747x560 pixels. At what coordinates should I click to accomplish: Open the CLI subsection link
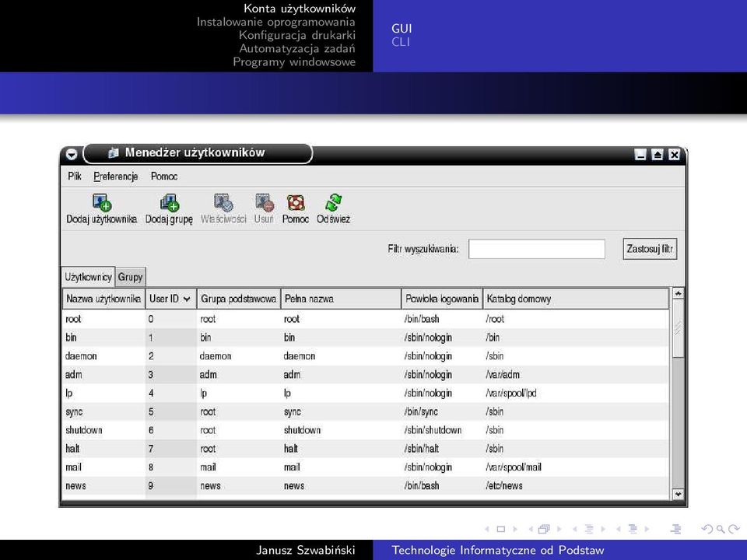(x=401, y=42)
